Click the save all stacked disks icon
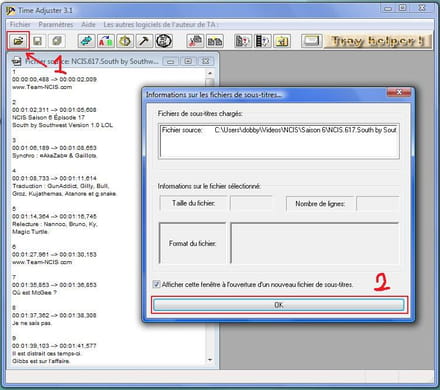 coord(57,41)
